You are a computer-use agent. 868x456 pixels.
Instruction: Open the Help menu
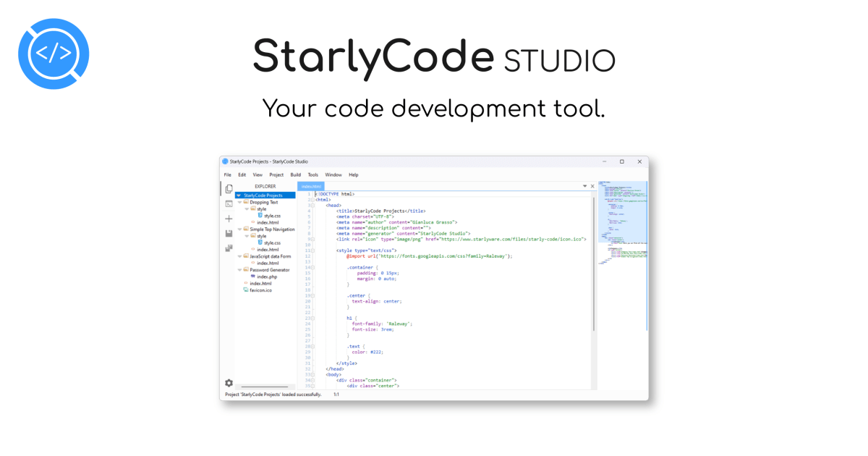coord(354,174)
